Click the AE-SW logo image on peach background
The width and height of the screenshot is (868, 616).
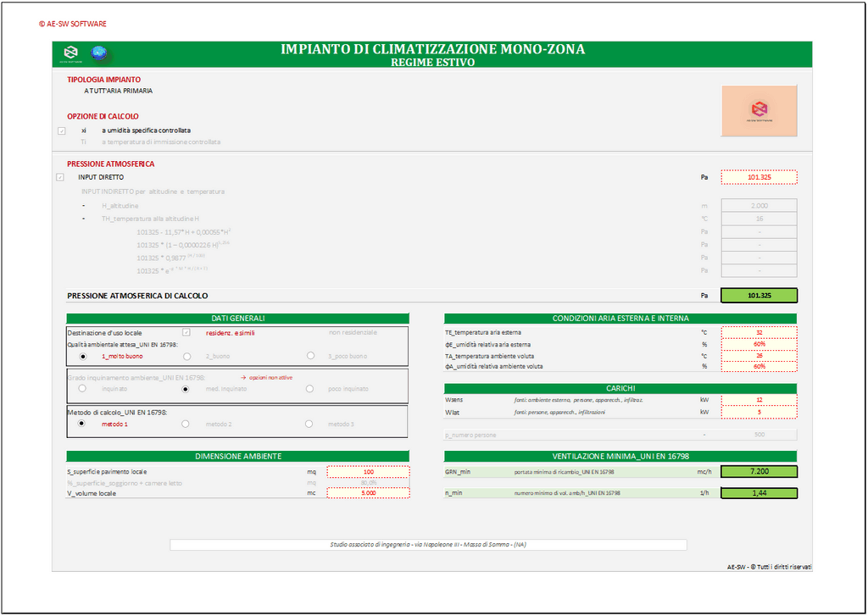(x=759, y=110)
